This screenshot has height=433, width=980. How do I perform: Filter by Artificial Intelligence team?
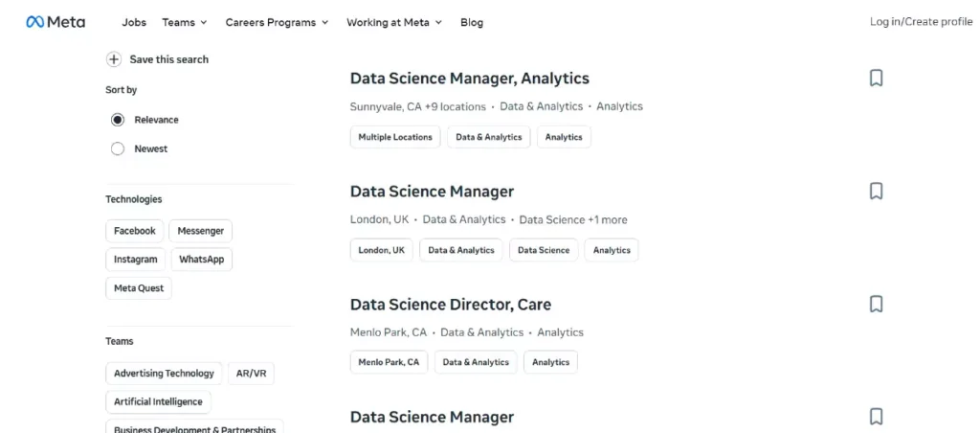click(x=158, y=401)
